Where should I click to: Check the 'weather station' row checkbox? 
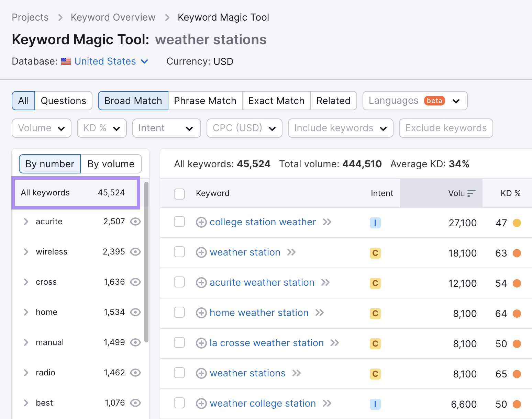179,252
